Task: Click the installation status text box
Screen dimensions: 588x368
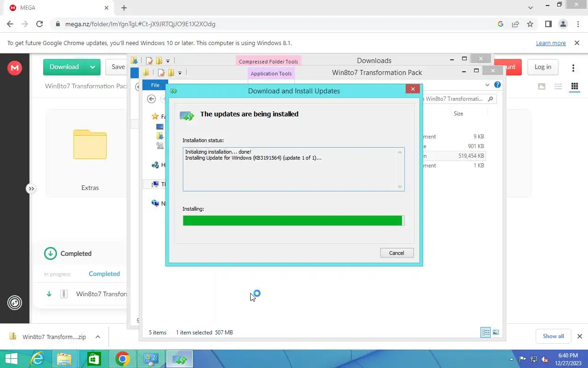Action: tap(293, 169)
